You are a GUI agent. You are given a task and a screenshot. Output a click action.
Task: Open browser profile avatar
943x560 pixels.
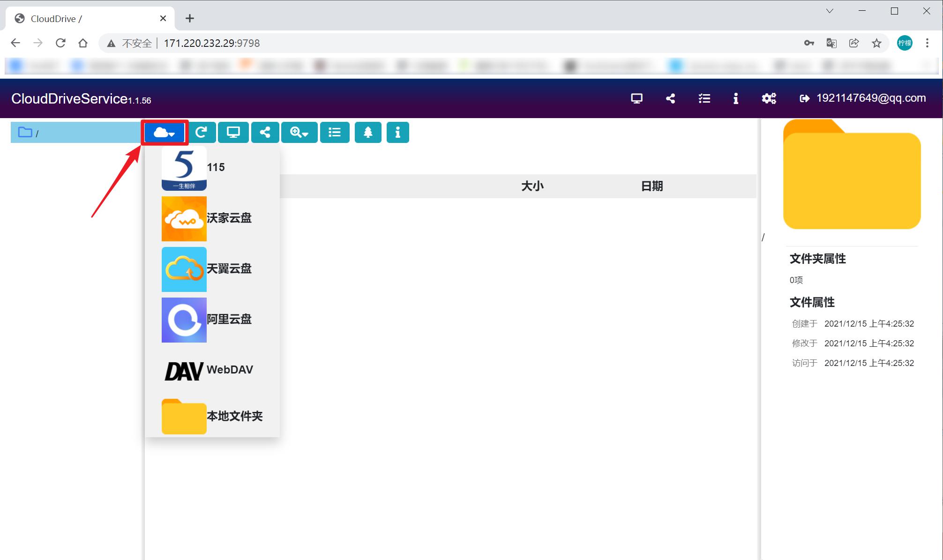[905, 43]
